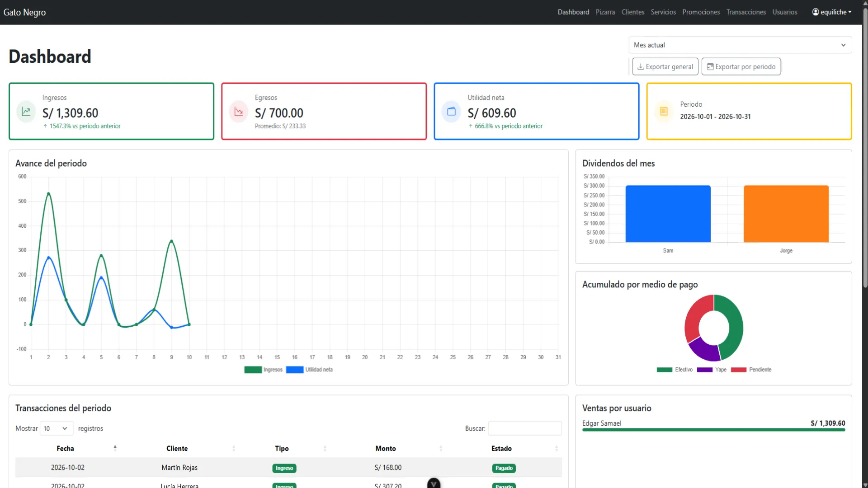This screenshot has width=868, height=488.
Task: Click the download icon in Exportar general
Action: [x=641, y=67]
